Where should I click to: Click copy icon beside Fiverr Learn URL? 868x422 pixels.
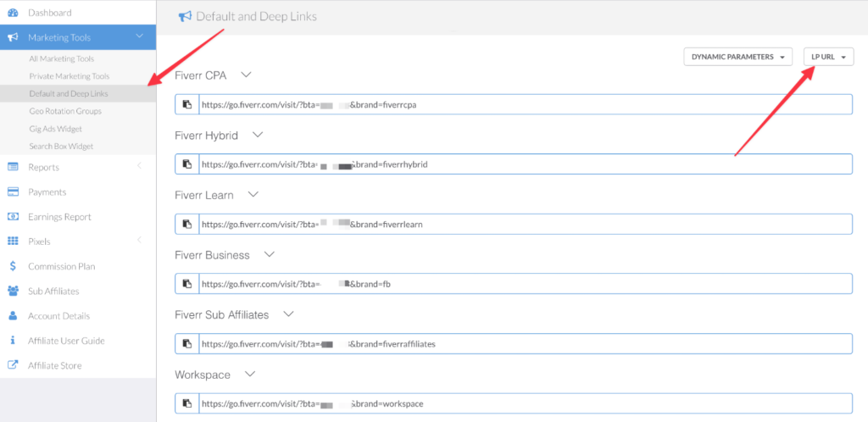pyautogui.click(x=186, y=224)
